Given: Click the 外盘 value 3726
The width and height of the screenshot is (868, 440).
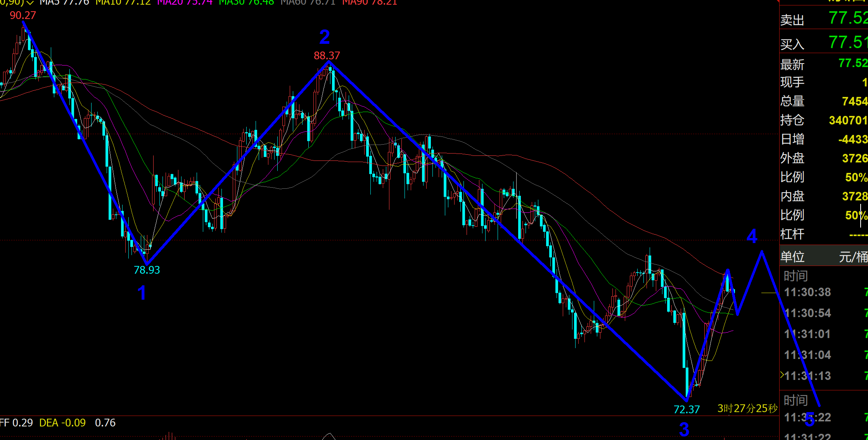Looking at the screenshot, I should point(854,158).
